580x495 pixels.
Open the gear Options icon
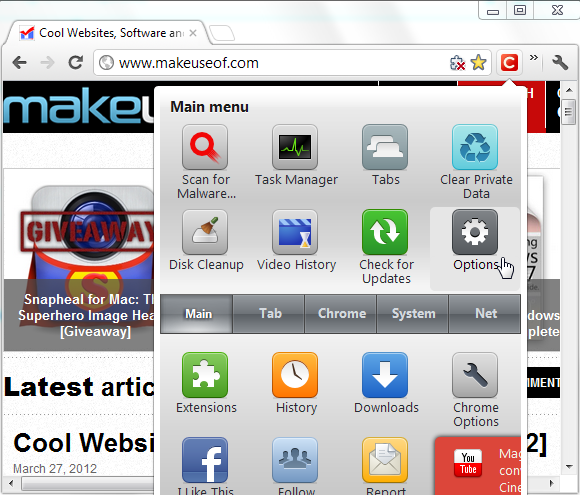pos(475,232)
